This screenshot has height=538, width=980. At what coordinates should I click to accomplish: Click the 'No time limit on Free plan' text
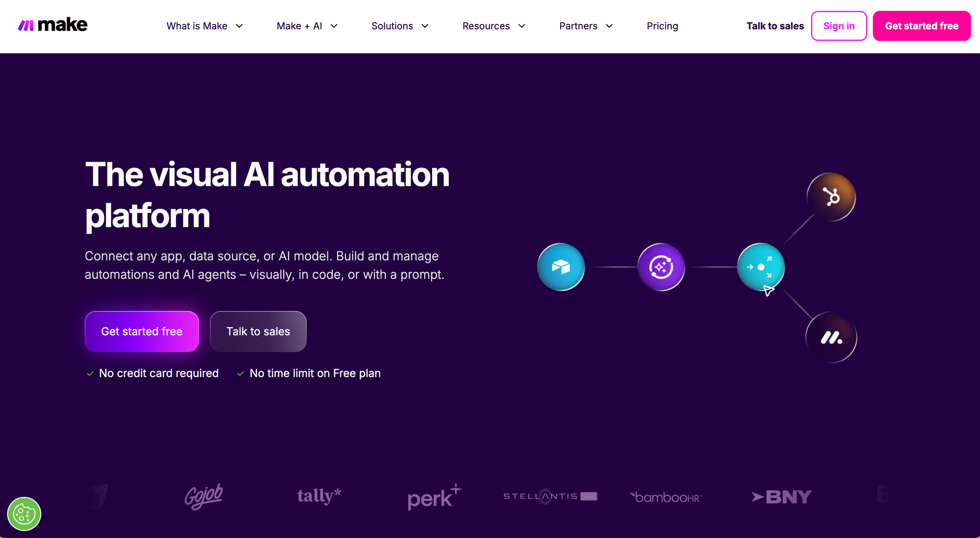[315, 373]
